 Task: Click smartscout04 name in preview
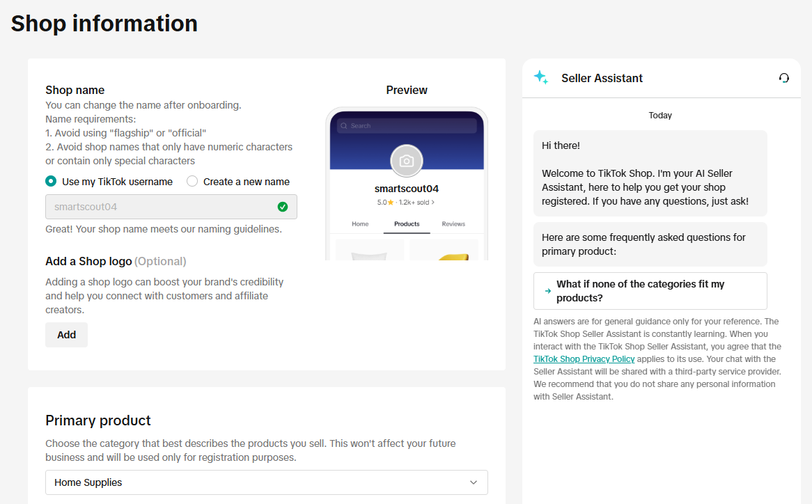coord(407,189)
